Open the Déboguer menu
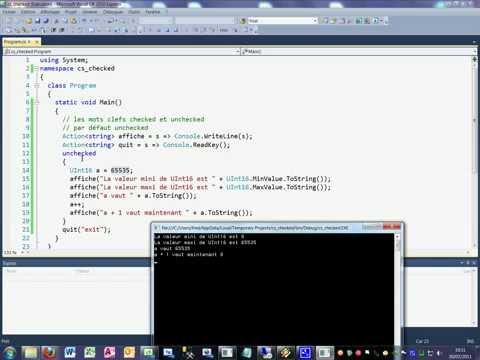 click(x=113, y=12)
